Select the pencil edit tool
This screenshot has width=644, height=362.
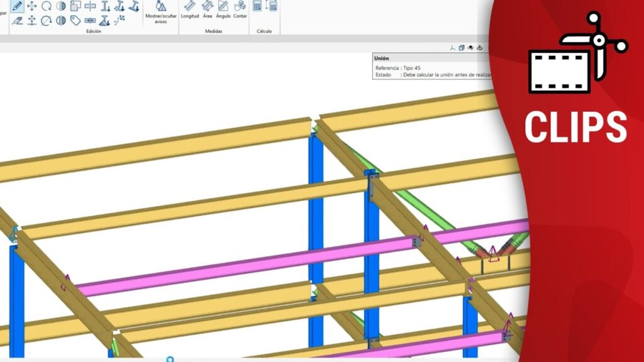tap(17, 6)
